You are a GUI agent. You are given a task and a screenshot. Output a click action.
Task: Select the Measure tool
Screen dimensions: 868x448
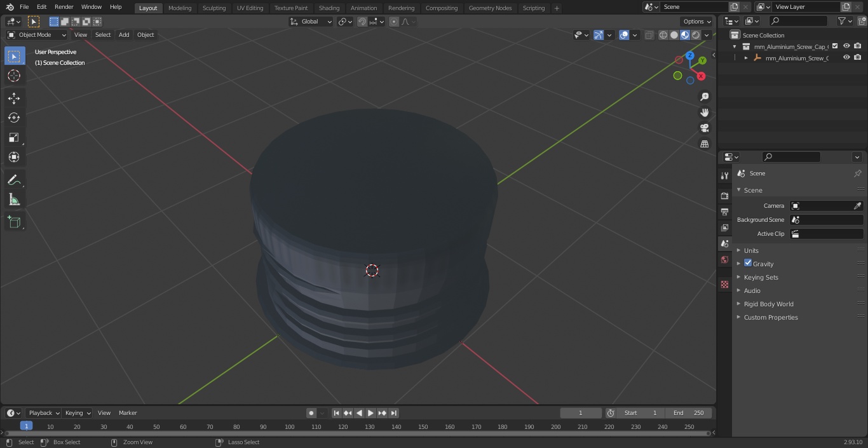pos(14,200)
